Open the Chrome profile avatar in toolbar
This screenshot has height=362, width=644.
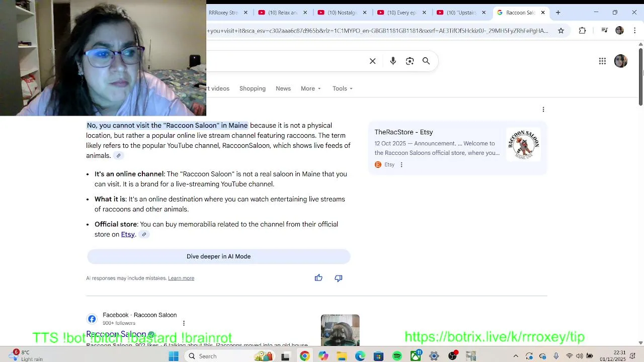tap(620, 31)
